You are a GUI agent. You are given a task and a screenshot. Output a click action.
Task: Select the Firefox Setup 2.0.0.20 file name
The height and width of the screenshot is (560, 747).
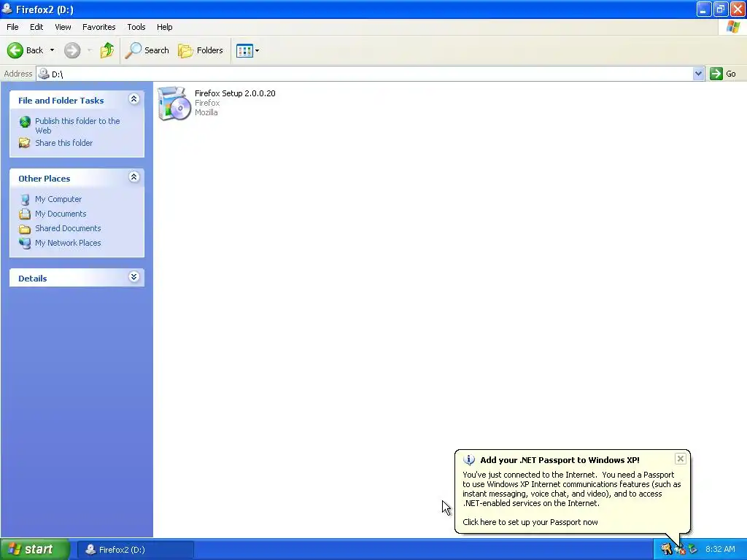coord(235,93)
